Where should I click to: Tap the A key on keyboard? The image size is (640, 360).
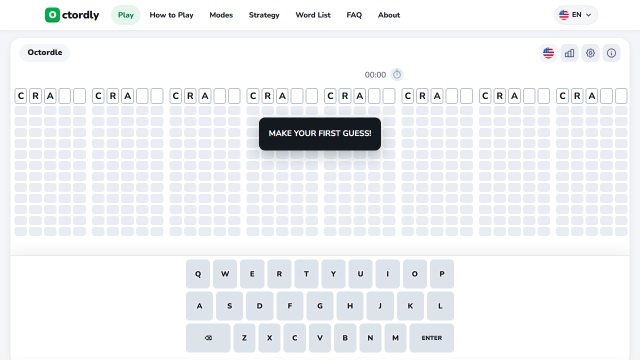pos(199,306)
